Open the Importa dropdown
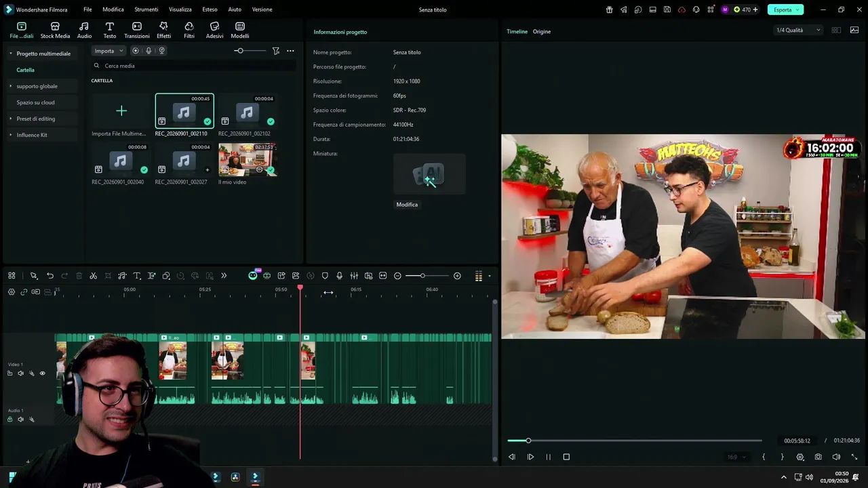 pos(108,51)
